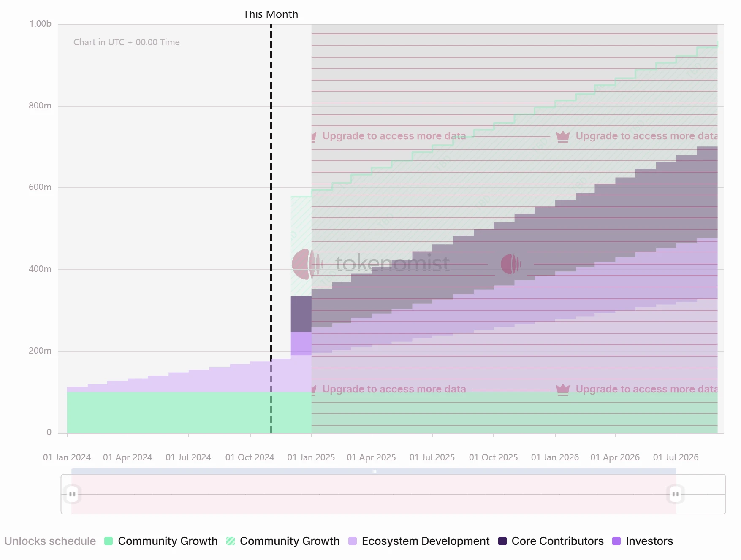Screen dimensions: 741x560
Task: Toggle the Core Contributors legend label
Action: coord(557,541)
